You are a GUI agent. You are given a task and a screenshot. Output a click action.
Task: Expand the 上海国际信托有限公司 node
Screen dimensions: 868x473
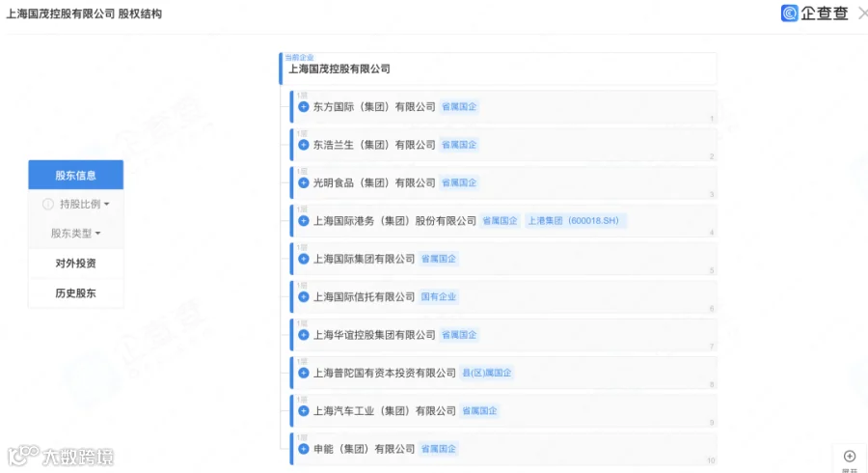pos(304,297)
